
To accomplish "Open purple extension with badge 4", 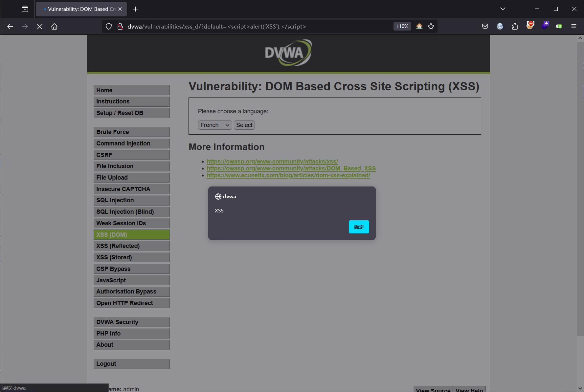I will pyautogui.click(x=545, y=26).
